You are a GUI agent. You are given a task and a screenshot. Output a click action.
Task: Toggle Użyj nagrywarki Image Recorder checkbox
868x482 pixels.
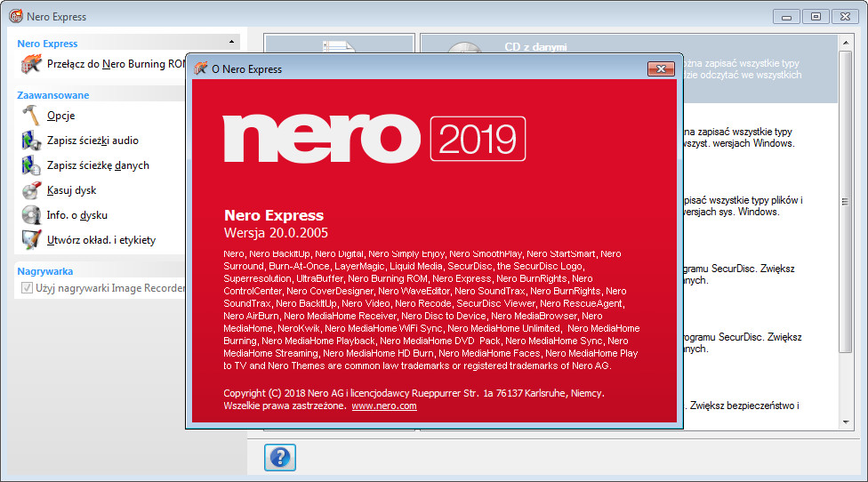27,288
